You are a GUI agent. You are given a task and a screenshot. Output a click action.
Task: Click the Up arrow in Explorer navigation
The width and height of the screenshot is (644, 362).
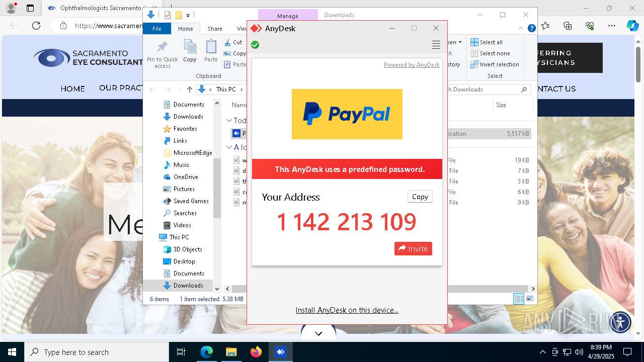pyautogui.click(x=189, y=89)
